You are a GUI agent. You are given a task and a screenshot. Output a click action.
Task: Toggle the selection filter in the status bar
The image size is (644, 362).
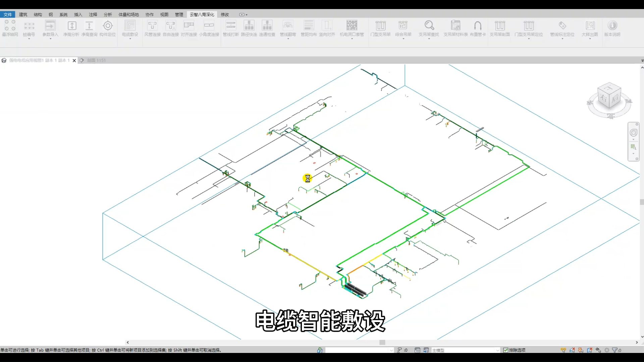(615, 350)
